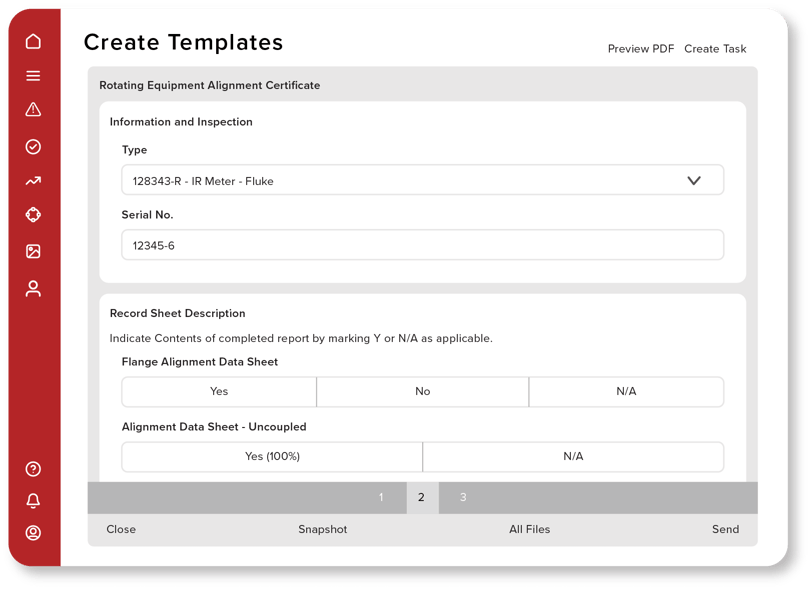This screenshot has height=590, width=811.
Task: Open the account circle icon at bottom
Action: coord(32,532)
